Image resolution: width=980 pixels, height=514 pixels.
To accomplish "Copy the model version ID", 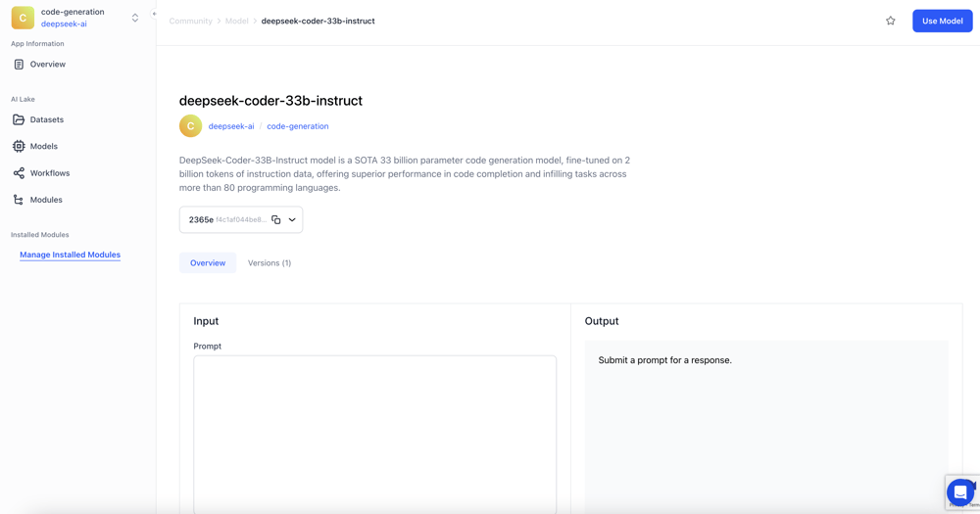I will pyautogui.click(x=276, y=220).
